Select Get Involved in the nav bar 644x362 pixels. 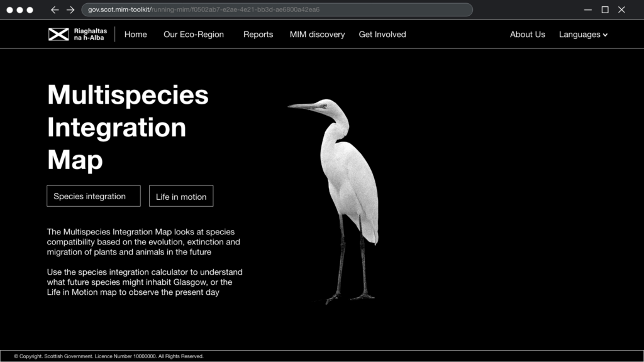(x=382, y=35)
